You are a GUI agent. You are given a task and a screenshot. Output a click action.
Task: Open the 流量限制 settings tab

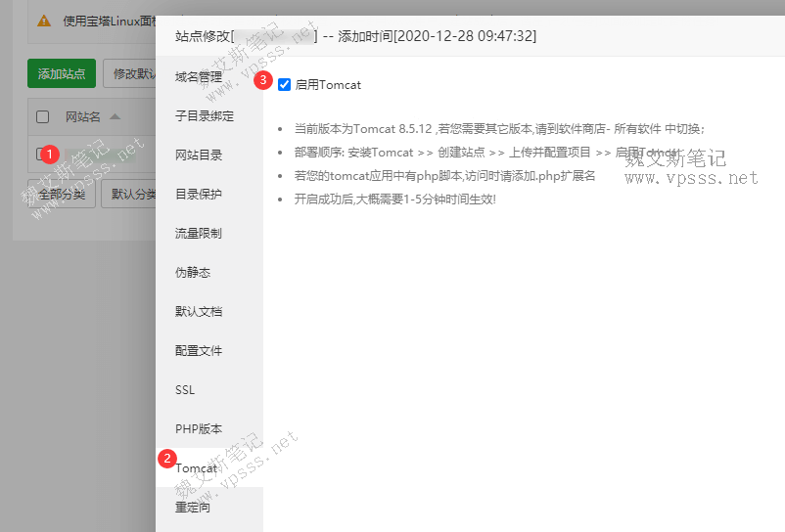pos(199,233)
